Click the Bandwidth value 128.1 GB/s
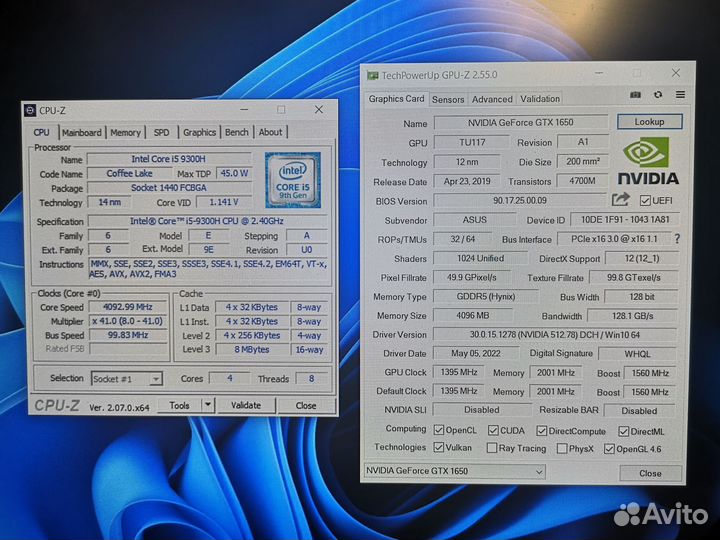 [x=632, y=316]
